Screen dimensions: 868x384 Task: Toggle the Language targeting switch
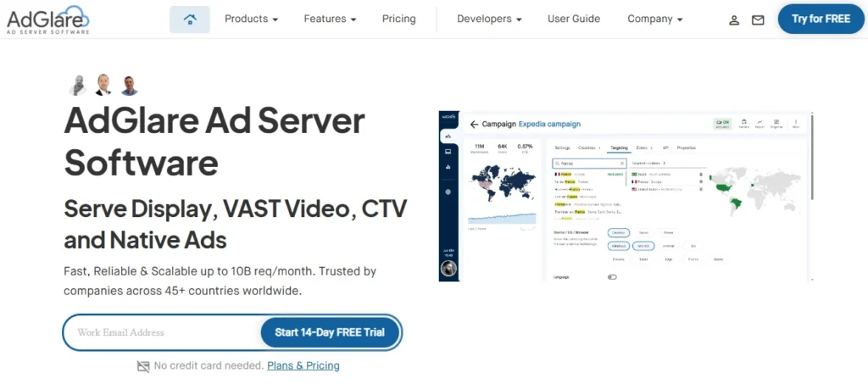tap(612, 276)
